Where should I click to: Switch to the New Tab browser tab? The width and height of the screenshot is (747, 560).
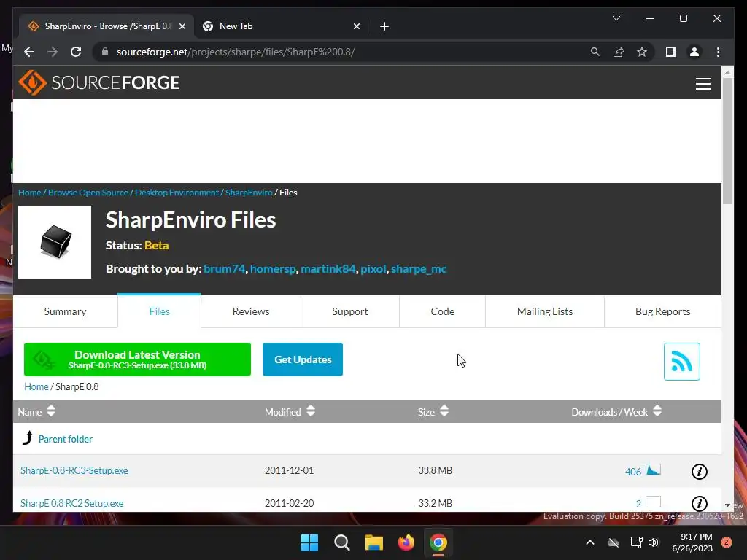click(x=281, y=26)
